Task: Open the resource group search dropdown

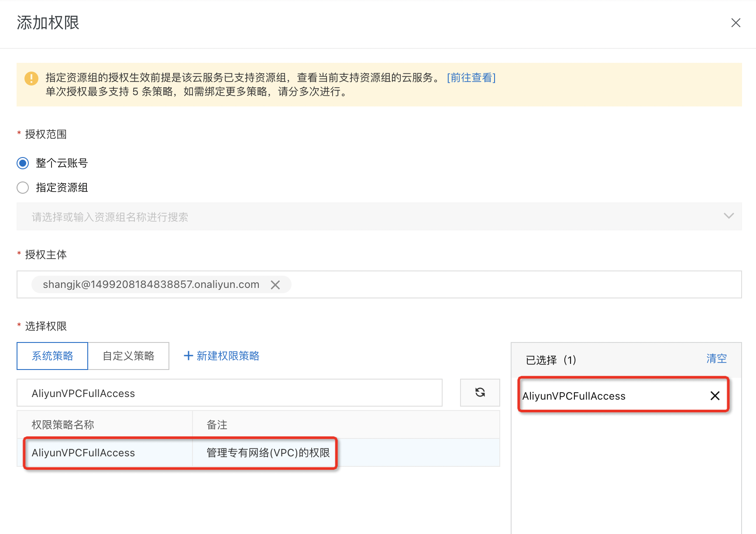Action: (x=379, y=216)
